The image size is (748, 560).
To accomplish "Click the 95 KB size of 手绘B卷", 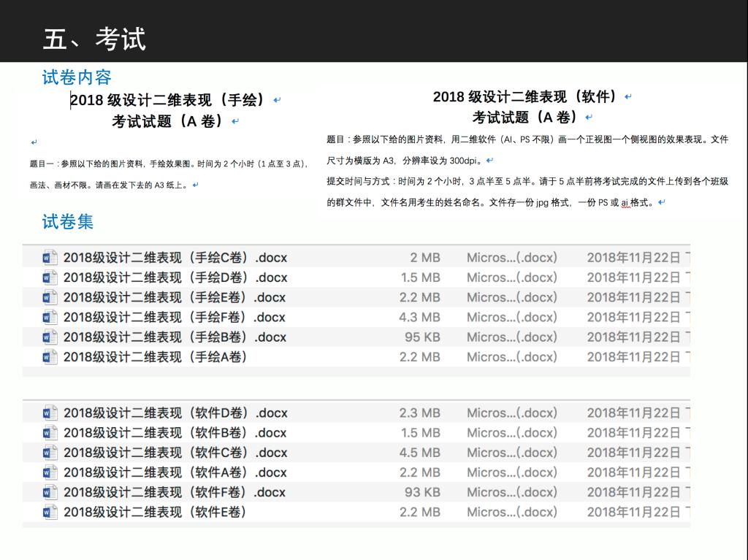I will tap(422, 337).
